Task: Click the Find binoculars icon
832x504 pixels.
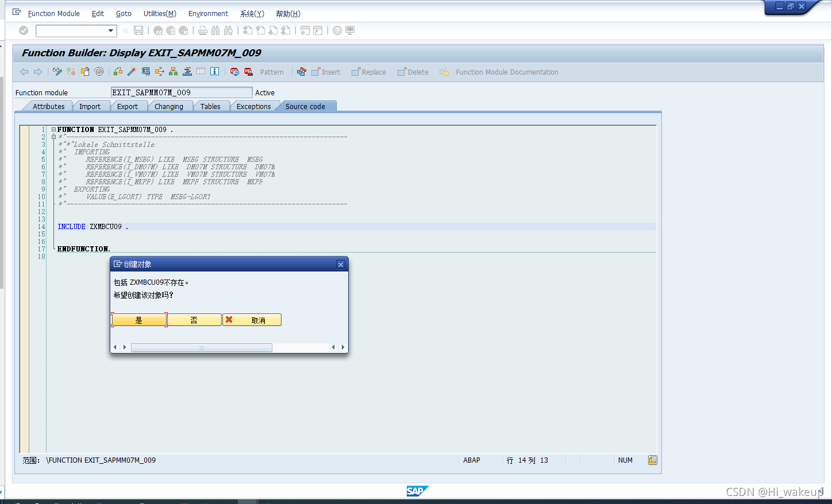Action: click(x=215, y=30)
